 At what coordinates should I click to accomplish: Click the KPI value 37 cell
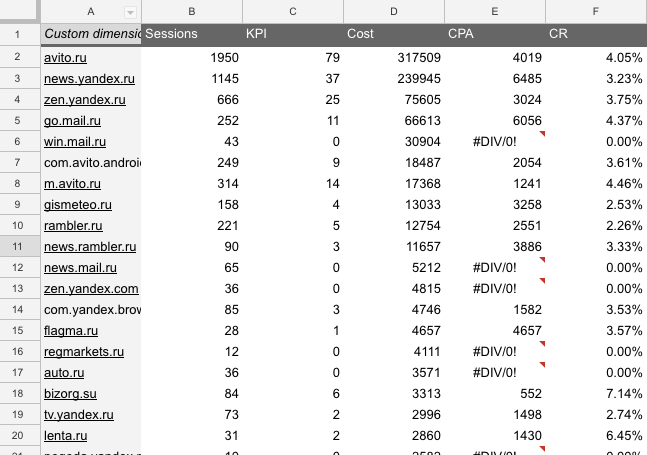(x=292, y=78)
